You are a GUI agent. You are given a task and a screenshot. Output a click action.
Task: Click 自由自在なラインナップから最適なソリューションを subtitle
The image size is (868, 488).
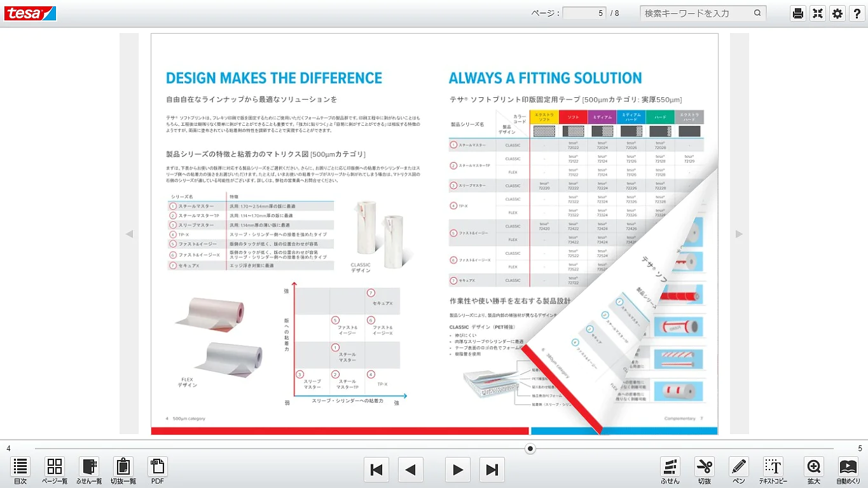pos(251,99)
